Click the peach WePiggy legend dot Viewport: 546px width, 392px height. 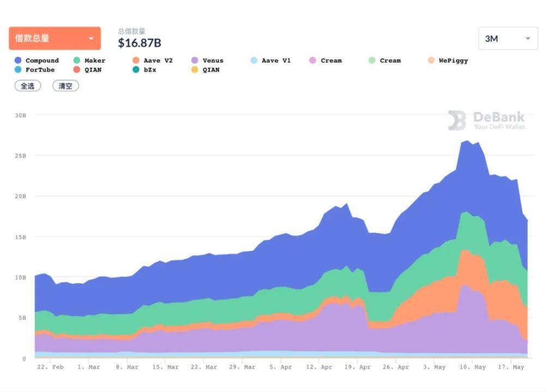(431, 61)
